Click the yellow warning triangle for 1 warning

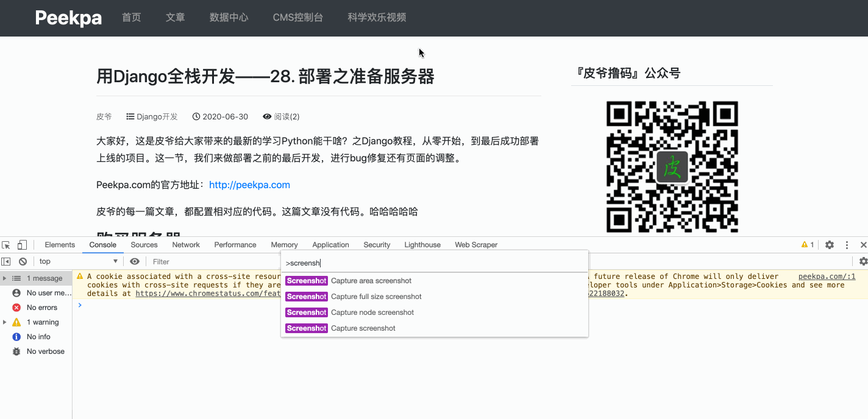click(16, 322)
